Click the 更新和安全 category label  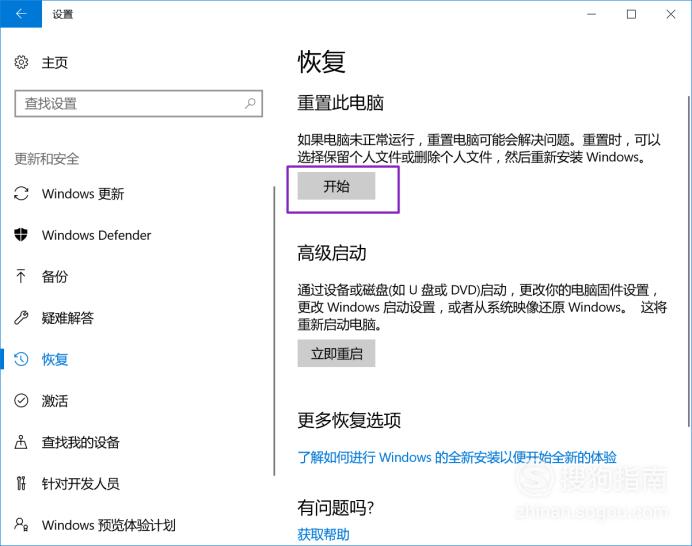coord(46,159)
